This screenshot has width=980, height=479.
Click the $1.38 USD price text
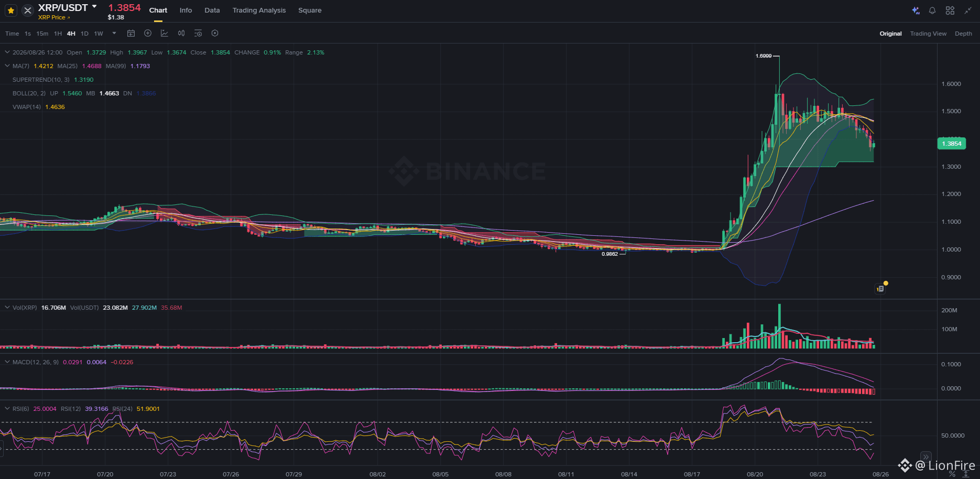pyautogui.click(x=116, y=17)
